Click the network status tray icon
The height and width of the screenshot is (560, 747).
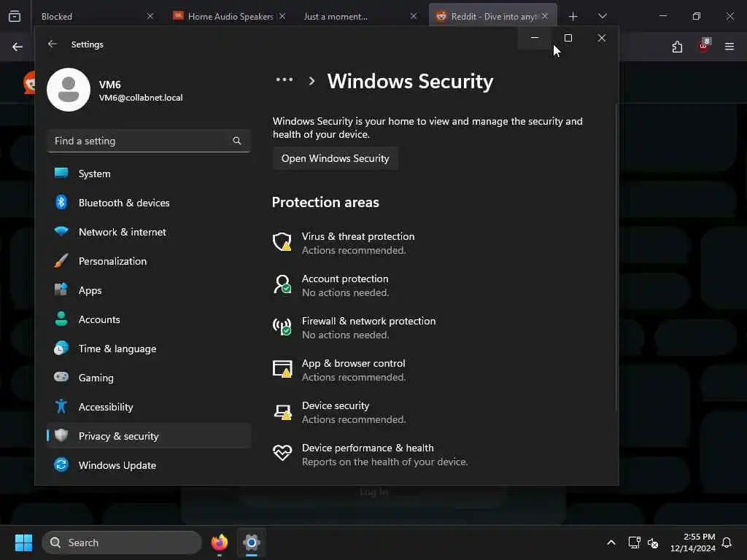[634, 542]
